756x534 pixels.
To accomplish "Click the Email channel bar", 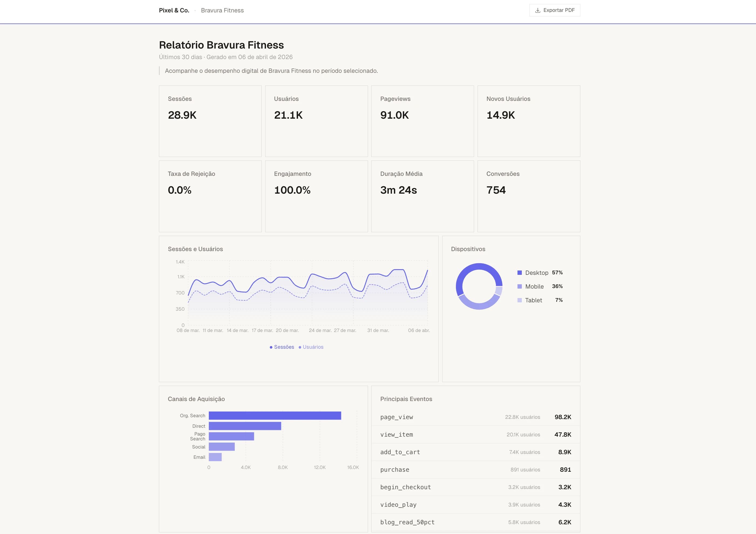I will (x=215, y=457).
